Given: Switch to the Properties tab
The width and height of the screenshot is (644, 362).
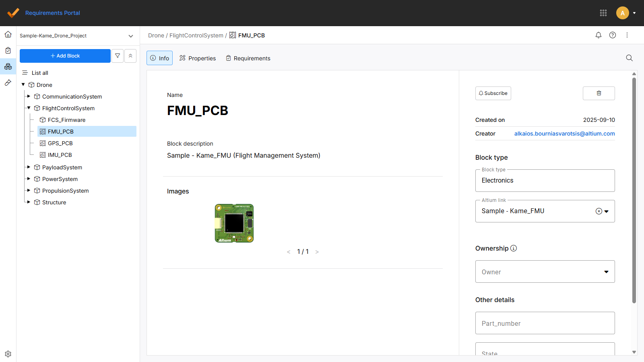Looking at the screenshot, I should point(198,58).
